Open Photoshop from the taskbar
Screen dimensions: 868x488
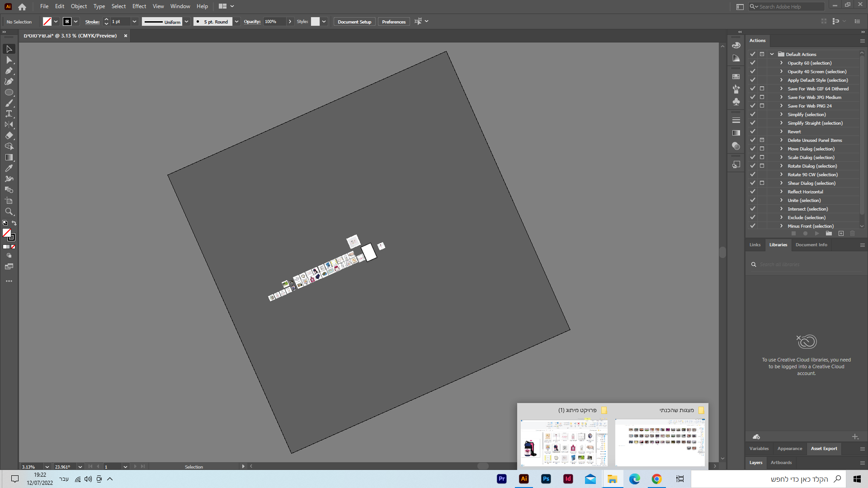coord(546,479)
